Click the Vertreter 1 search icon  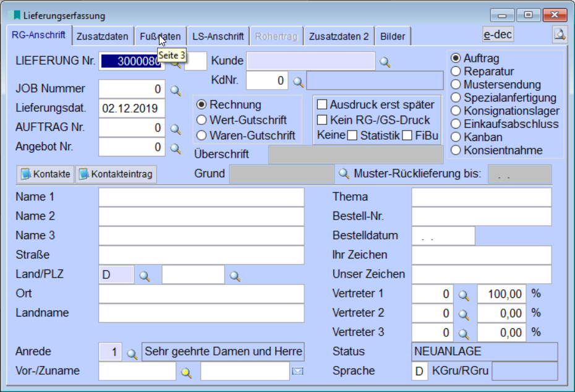[x=464, y=294]
